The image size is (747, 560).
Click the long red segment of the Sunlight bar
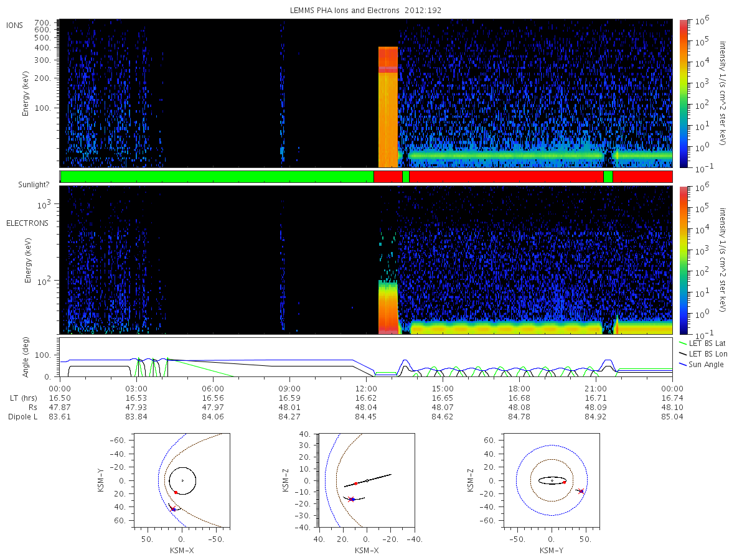pyautogui.click(x=506, y=177)
